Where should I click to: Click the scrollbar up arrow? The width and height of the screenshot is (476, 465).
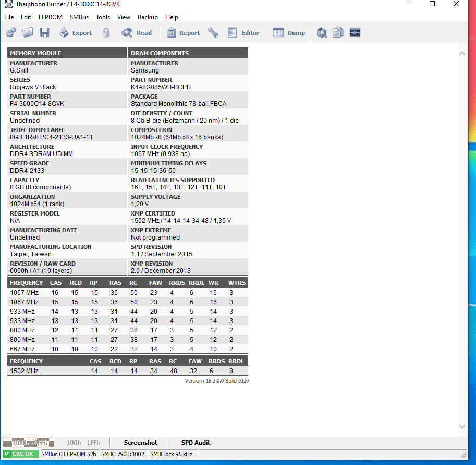click(462, 53)
